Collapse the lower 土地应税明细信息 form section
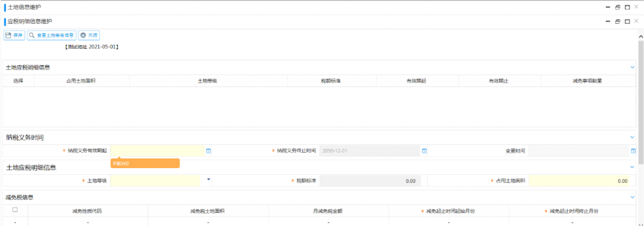The image size is (644, 226). click(633, 167)
